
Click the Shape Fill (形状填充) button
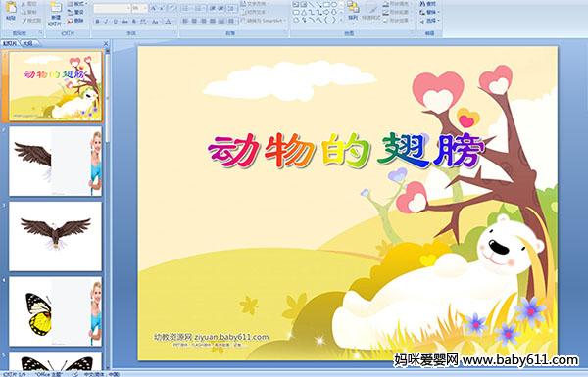pyautogui.click(x=397, y=4)
